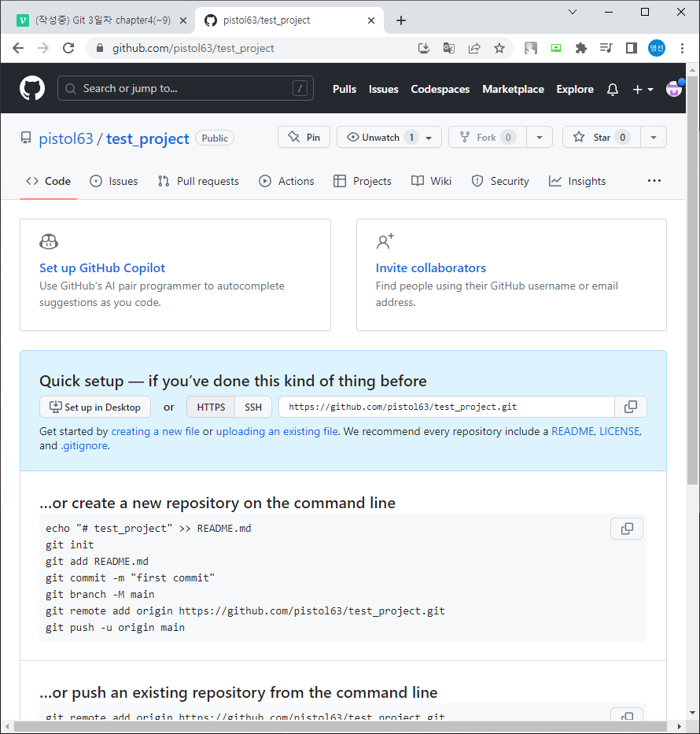700x734 pixels.
Task: Open new browser tab with plus
Action: coord(401,20)
